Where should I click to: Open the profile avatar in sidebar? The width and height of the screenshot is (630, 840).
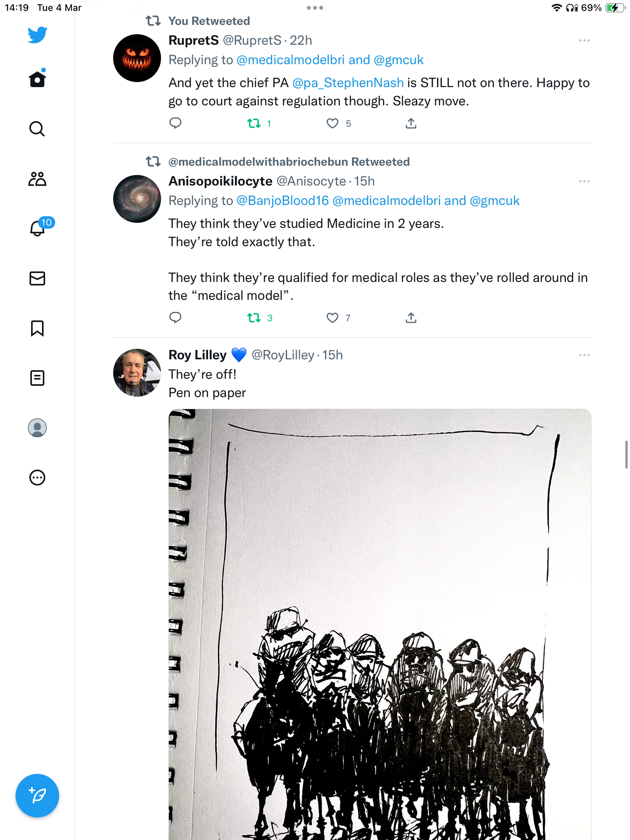tap(37, 428)
